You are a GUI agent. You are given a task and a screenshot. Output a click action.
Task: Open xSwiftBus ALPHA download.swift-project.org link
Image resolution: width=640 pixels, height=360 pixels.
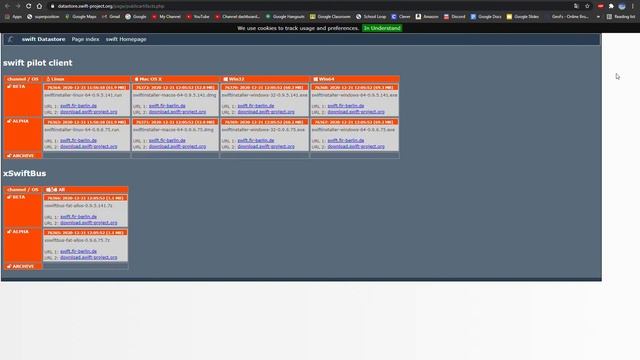point(89,258)
